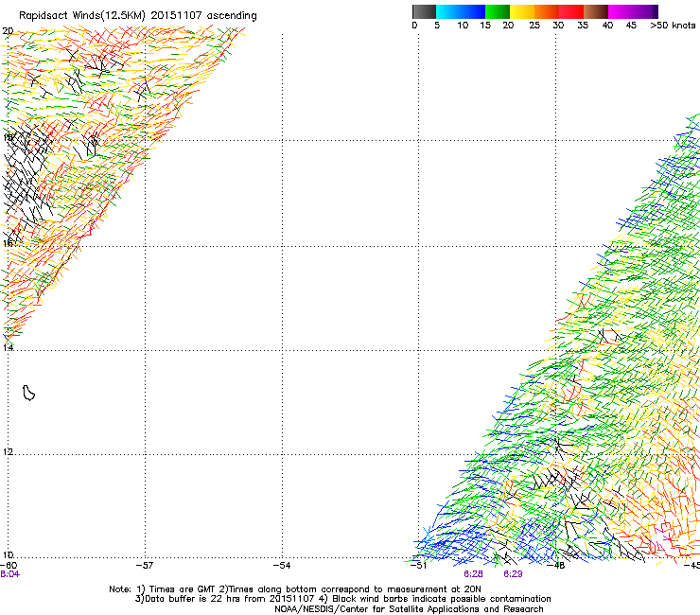This screenshot has width=700, height=615.
Task: Click the '-54' longitude label
Action: click(x=282, y=566)
